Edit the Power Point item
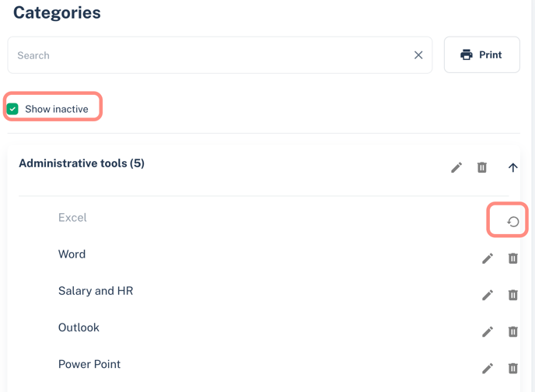This screenshot has width=535, height=392. 488,369
